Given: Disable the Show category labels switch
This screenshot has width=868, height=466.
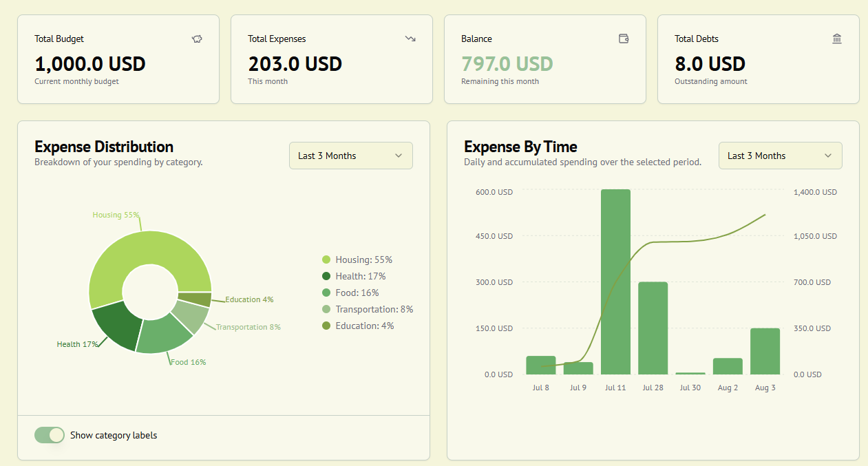Looking at the screenshot, I should (x=49, y=435).
